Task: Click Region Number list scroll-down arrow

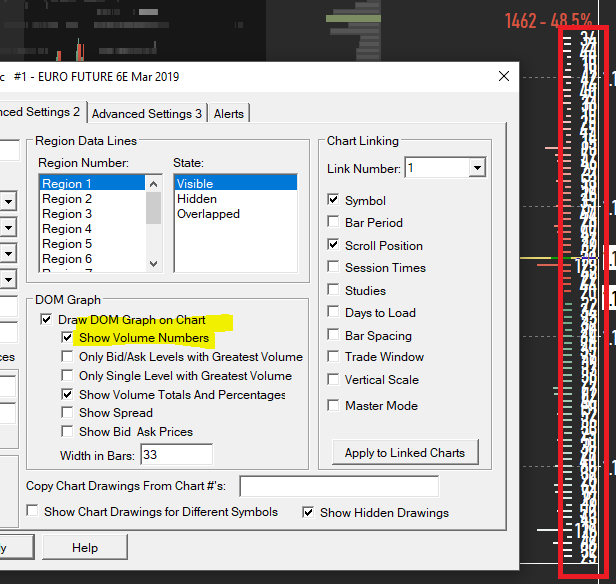Action: point(154,264)
